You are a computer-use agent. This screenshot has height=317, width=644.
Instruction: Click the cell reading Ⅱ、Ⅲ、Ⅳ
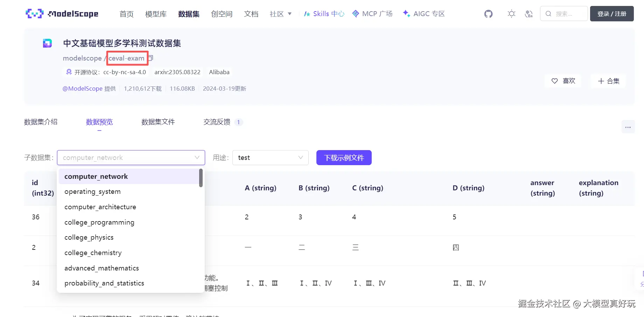(x=469, y=283)
